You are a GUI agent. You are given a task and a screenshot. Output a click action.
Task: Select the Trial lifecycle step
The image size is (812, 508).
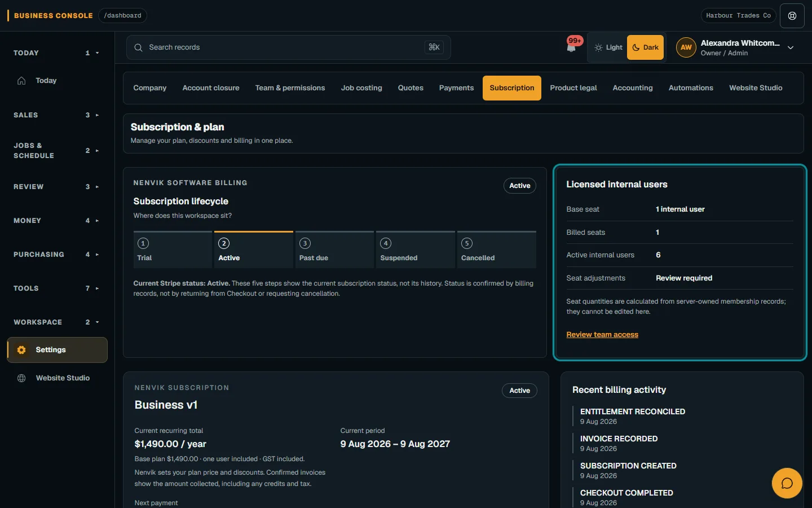pos(173,249)
